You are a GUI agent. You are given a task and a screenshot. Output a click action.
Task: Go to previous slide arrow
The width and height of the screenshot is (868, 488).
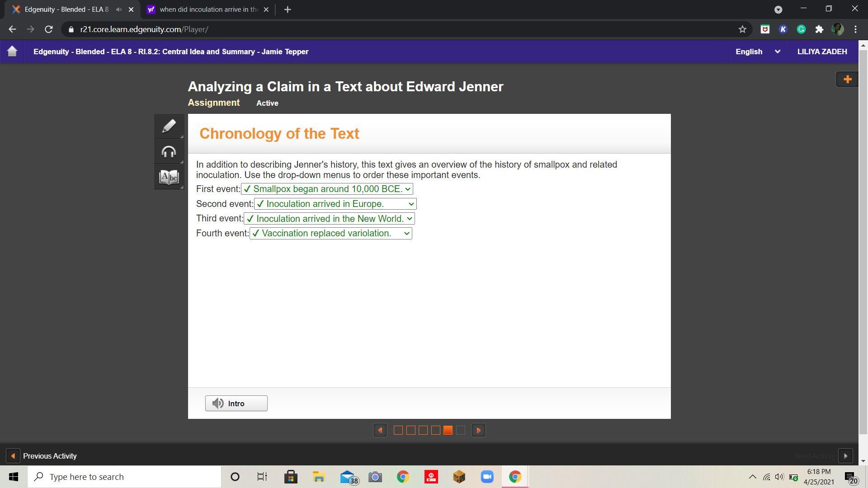380,430
